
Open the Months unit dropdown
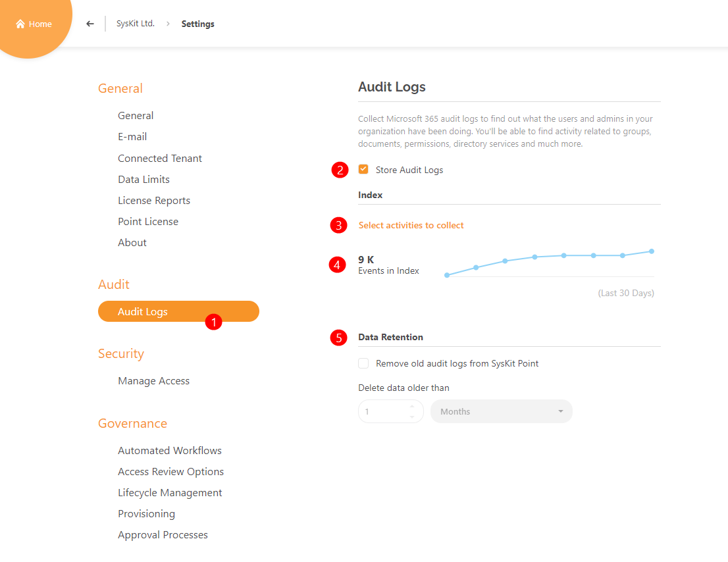click(501, 411)
